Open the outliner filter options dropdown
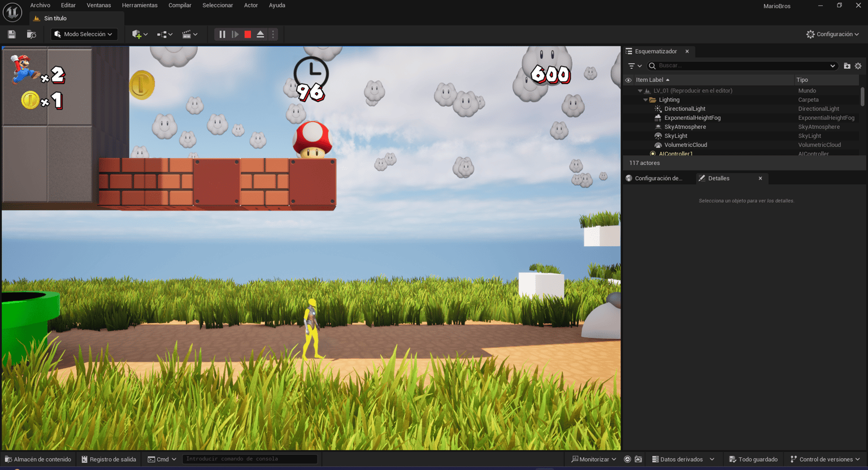Viewport: 868px width, 470px height. coord(635,66)
